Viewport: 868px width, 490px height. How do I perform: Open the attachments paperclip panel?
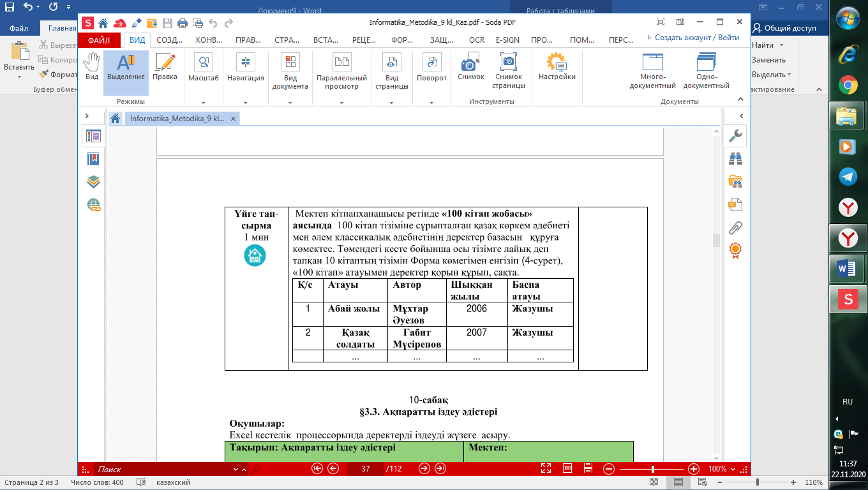[735, 227]
